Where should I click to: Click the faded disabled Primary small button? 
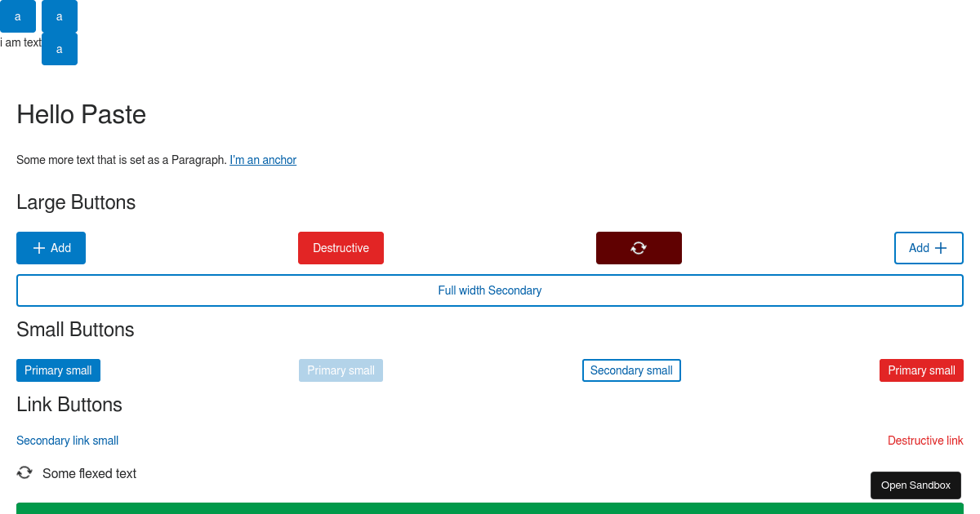(x=341, y=370)
